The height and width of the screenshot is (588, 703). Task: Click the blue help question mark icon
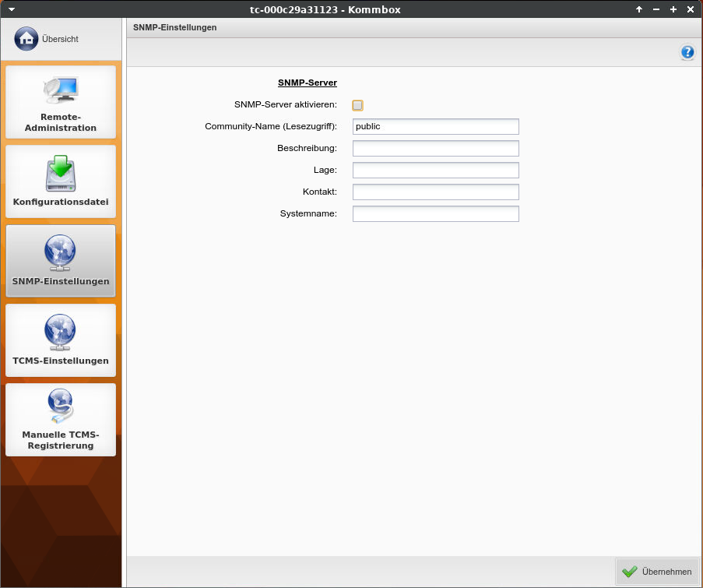[687, 52]
